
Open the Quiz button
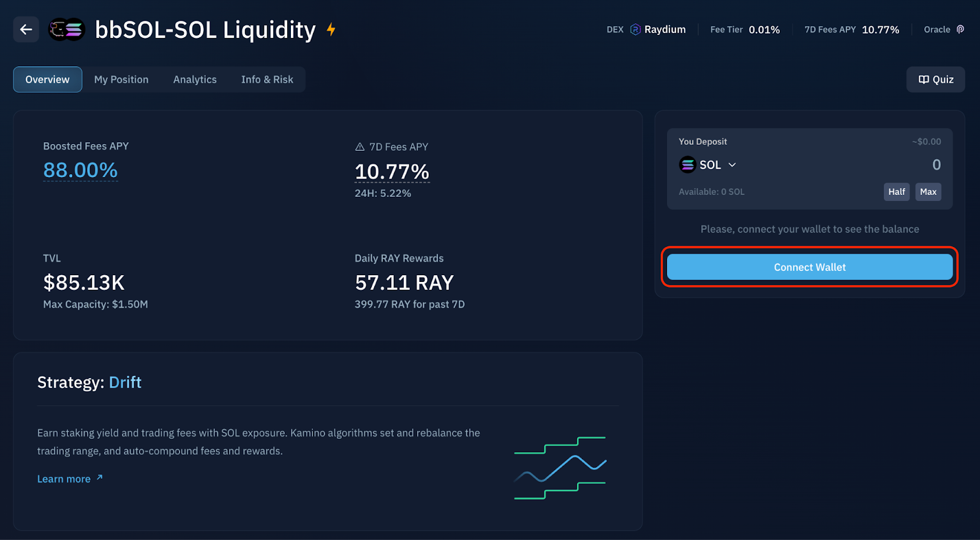click(936, 80)
